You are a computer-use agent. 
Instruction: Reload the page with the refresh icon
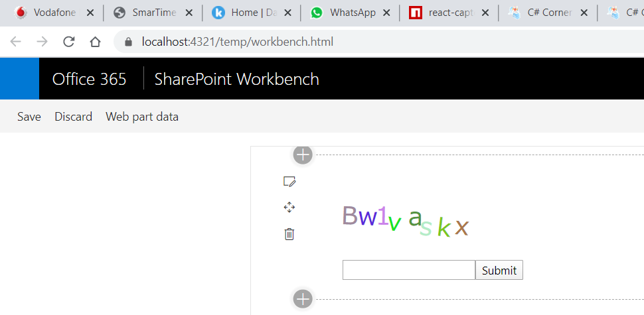click(x=68, y=41)
